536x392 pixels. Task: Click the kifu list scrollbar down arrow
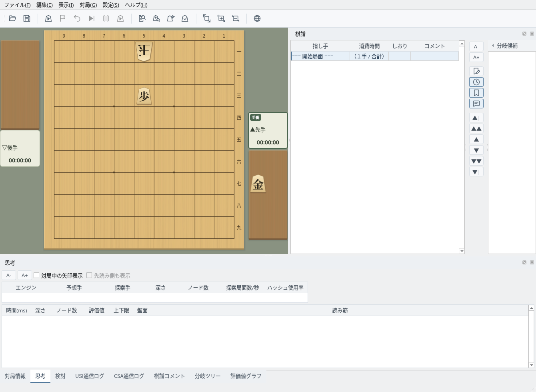pyautogui.click(x=462, y=251)
